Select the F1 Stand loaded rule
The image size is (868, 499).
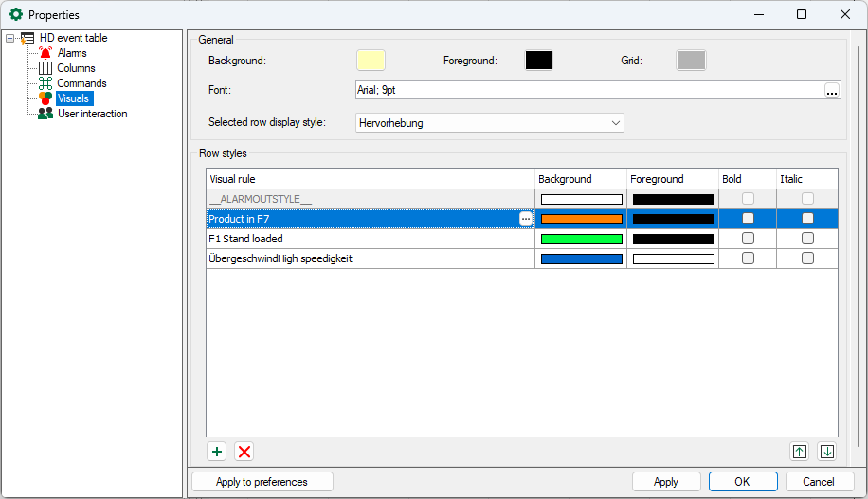point(371,239)
